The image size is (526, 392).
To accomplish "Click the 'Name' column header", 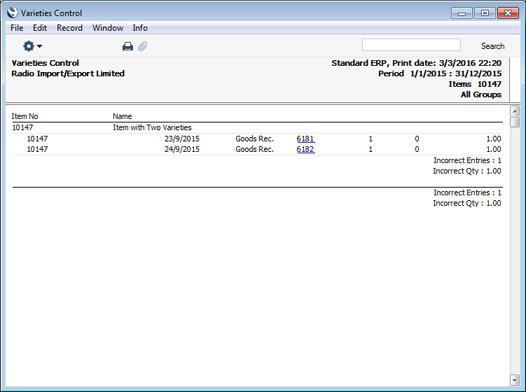I will tap(122, 116).
